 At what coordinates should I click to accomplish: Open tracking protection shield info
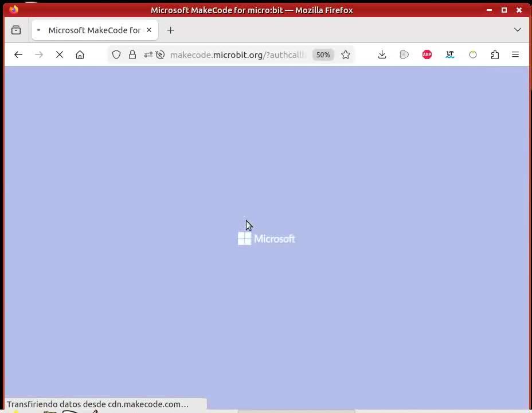coord(116,54)
